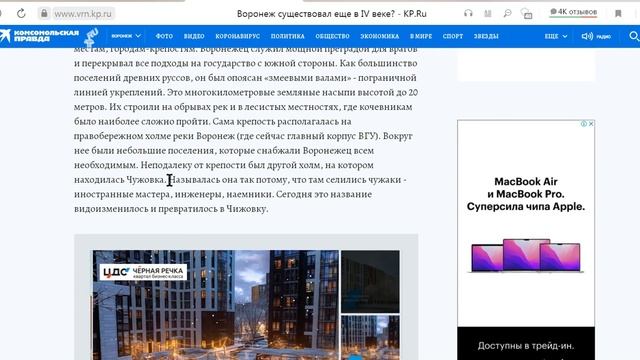640x360 pixels.
Task: Click the MacBook laptops image in ad
Action: [x=526, y=256]
